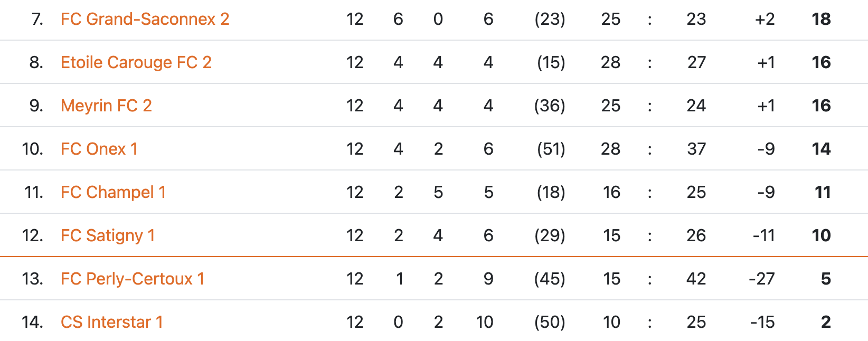Select CS Interstar 1's points total of 2
The image size is (868, 341).
click(x=826, y=322)
